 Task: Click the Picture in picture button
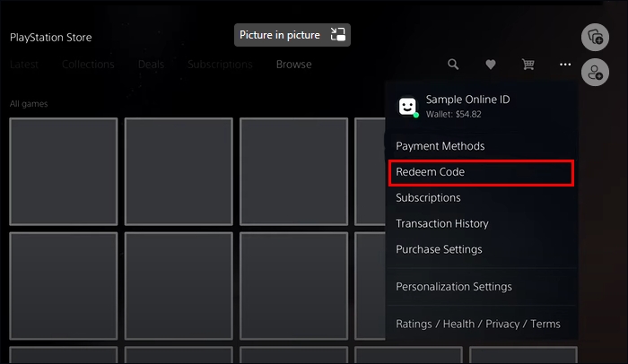279,35
